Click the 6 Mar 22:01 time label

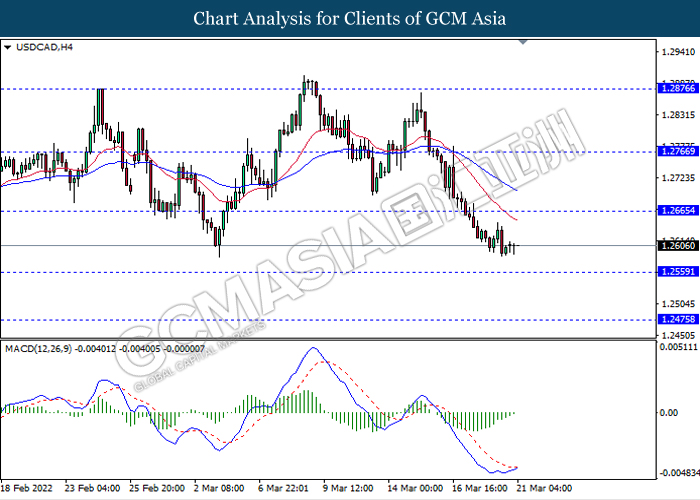tap(284, 488)
